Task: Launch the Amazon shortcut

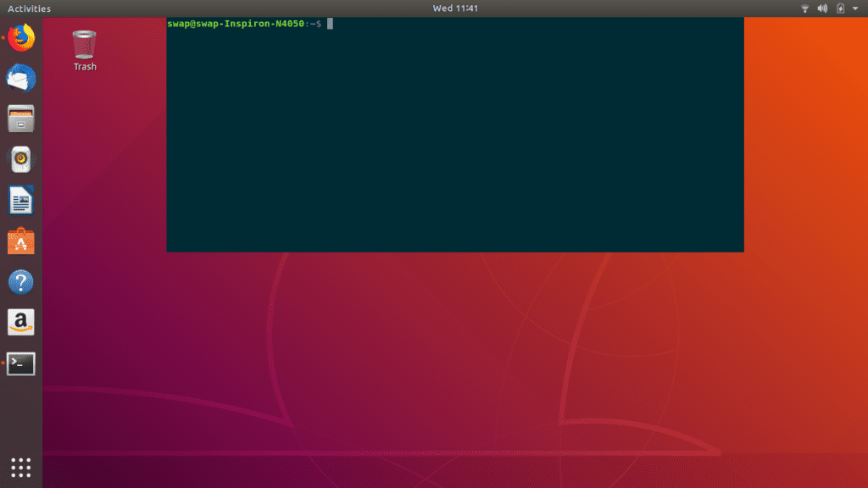Action: [x=19, y=322]
